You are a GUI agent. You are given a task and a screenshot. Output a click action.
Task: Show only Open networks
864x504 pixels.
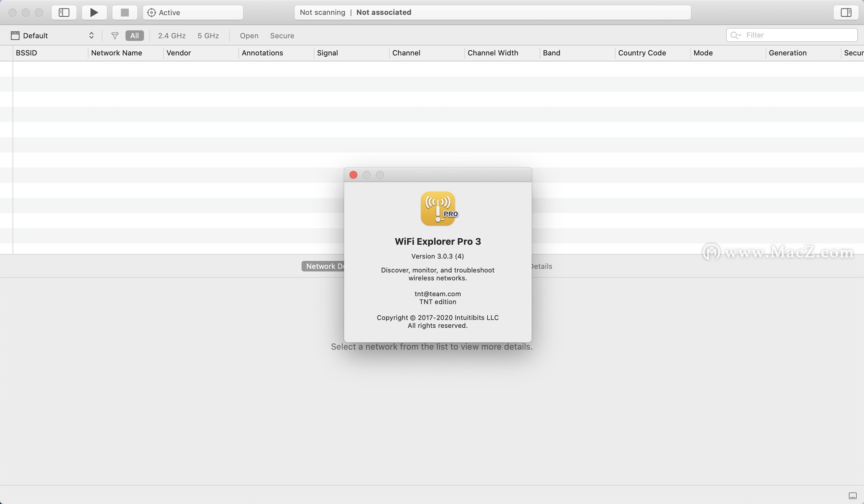coord(249,36)
